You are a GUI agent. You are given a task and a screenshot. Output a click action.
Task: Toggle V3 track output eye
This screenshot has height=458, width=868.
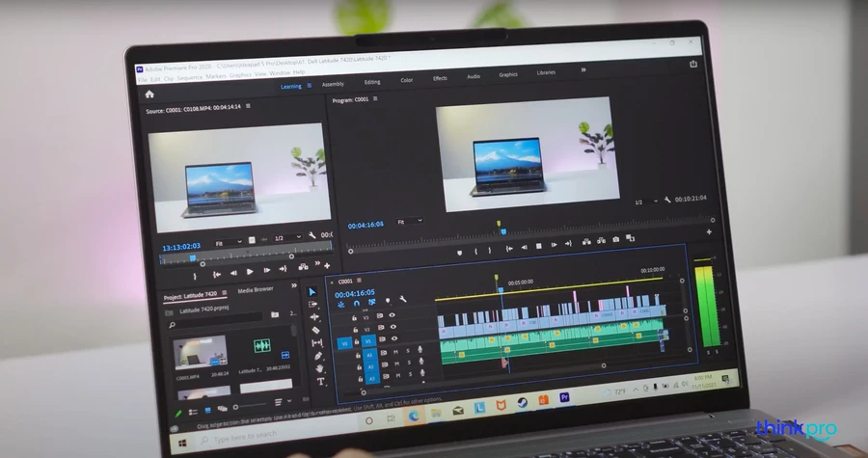[392, 315]
